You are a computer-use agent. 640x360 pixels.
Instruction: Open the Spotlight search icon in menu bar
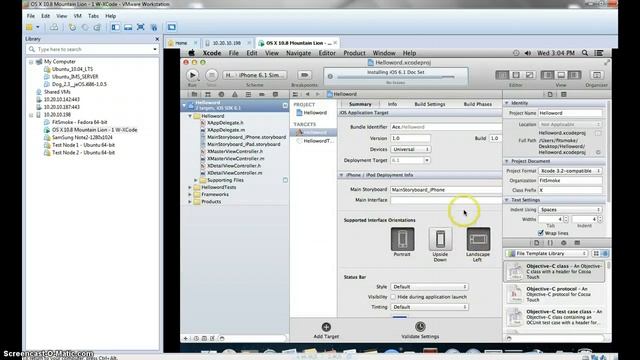click(x=585, y=53)
